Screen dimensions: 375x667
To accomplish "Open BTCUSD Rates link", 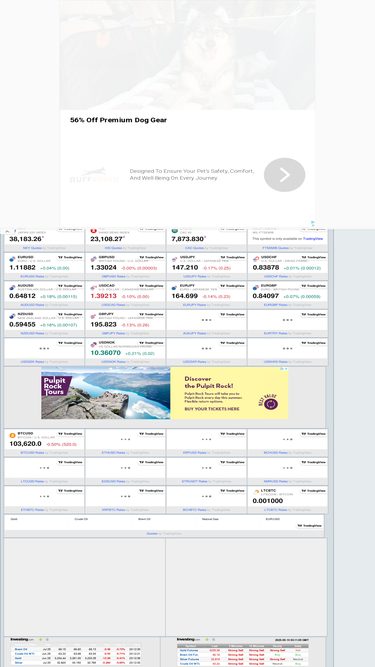I will click(32, 453).
